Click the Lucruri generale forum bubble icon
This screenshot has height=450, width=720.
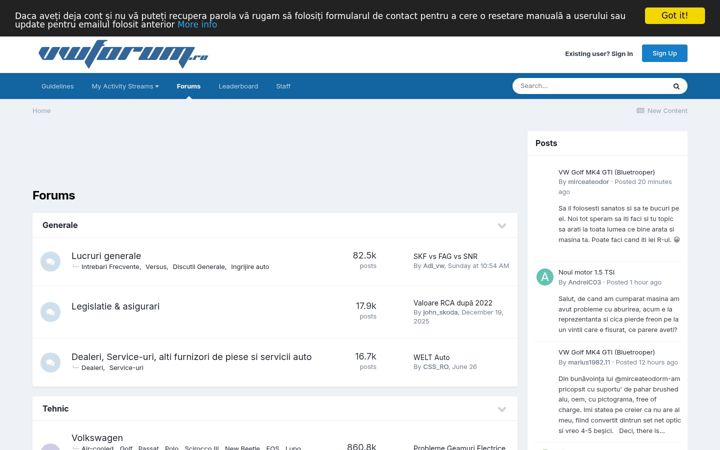tap(51, 261)
